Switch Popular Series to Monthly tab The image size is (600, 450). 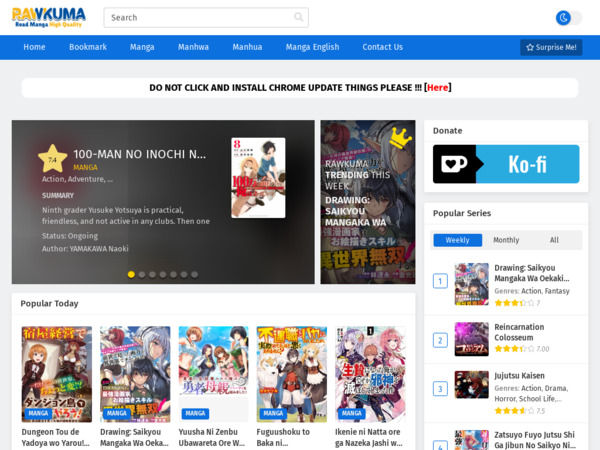pyautogui.click(x=506, y=240)
